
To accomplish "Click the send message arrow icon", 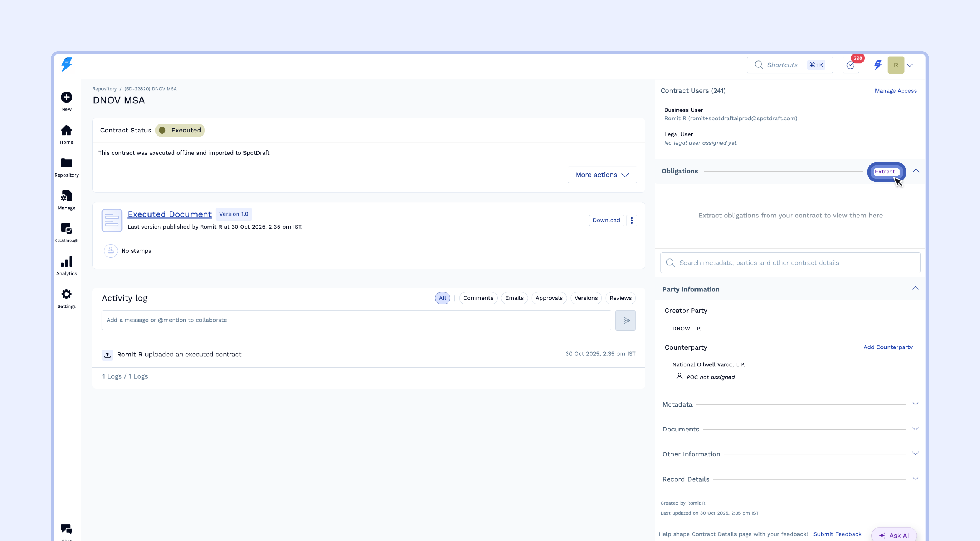I will click(626, 320).
